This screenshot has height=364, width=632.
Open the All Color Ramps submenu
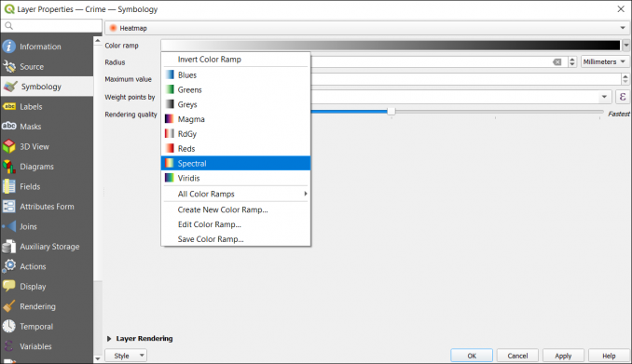tap(236, 194)
